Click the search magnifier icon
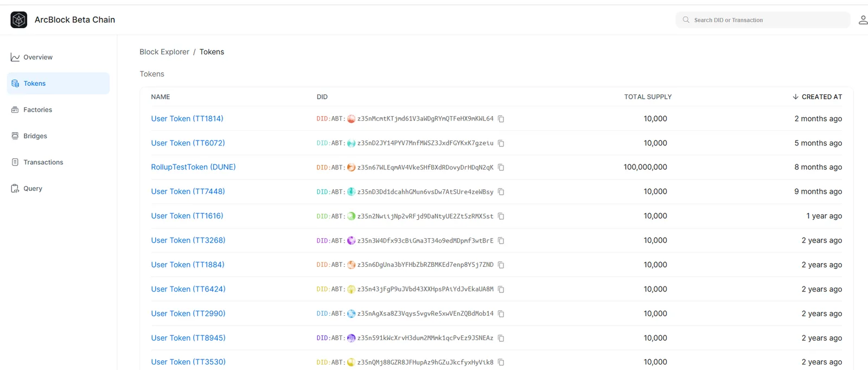 [686, 20]
